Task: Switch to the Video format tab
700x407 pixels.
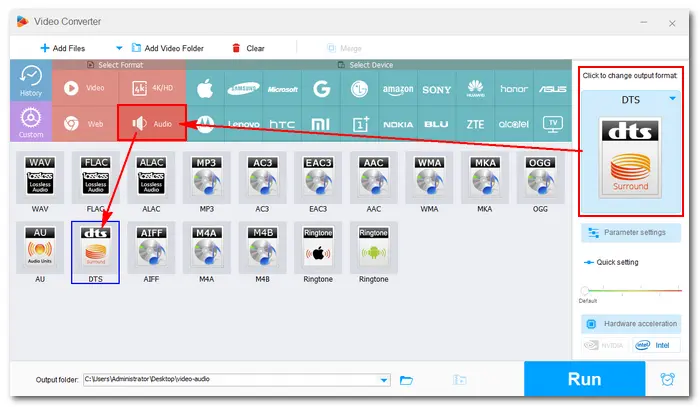Action: pos(85,88)
